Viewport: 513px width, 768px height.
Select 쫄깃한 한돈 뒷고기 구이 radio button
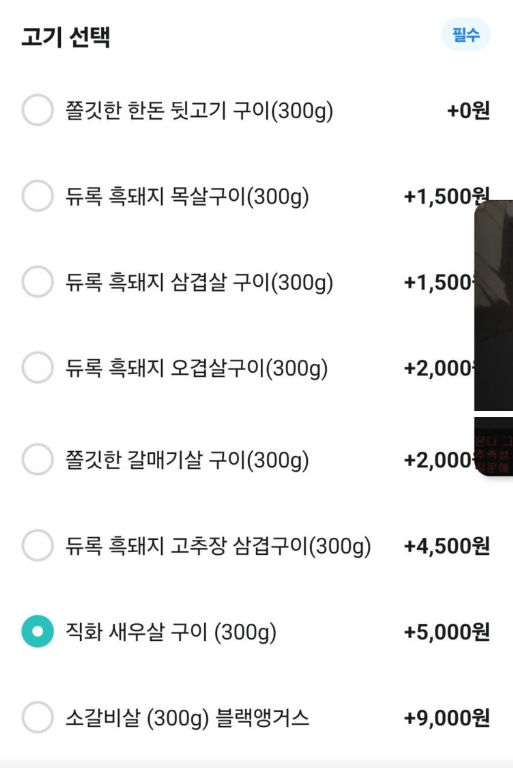click(x=37, y=110)
